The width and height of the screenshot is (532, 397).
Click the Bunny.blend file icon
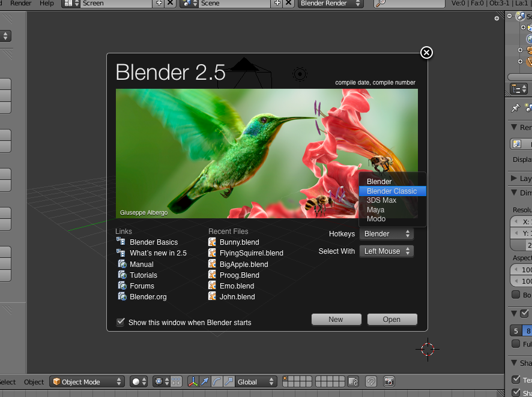point(212,242)
